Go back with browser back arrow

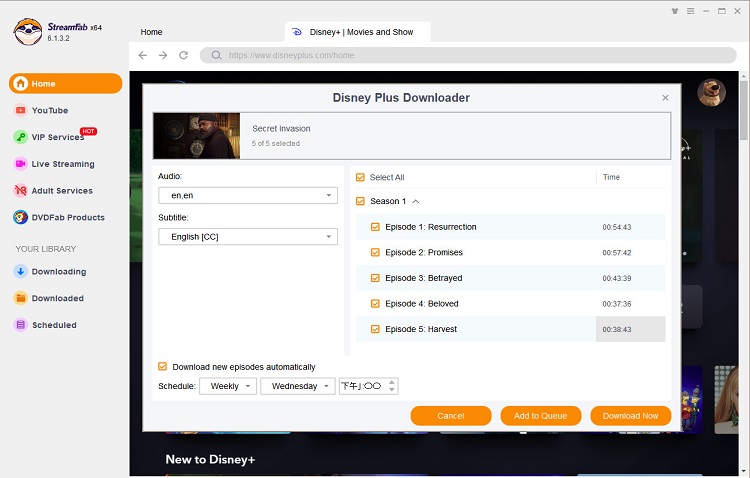click(143, 55)
